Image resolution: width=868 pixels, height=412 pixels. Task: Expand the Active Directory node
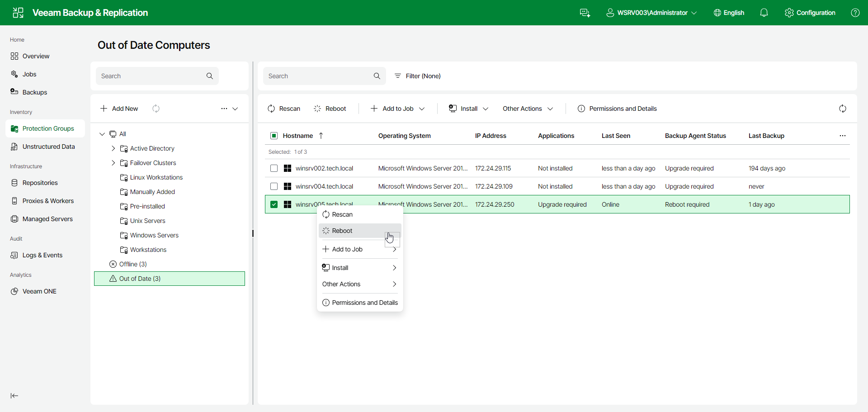tap(113, 148)
